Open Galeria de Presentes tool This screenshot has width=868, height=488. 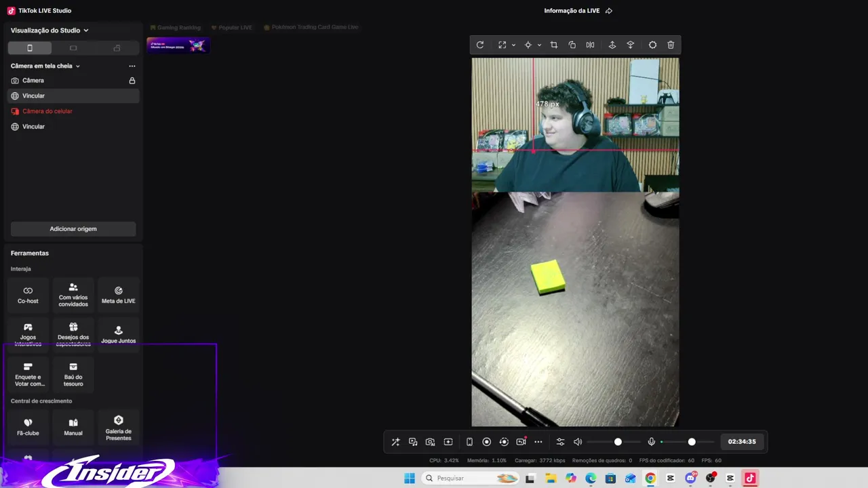119,427
